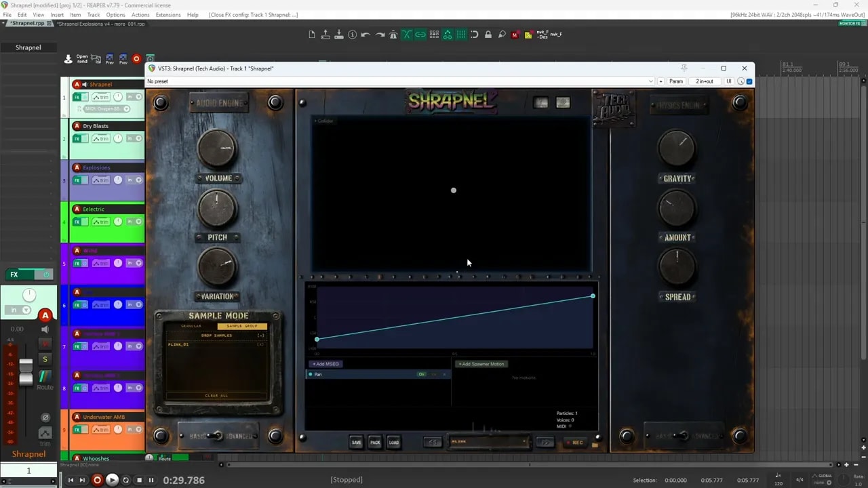This screenshot has width=868, height=488.
Task: Toggle the ripple editing grid icon
Action: point(434,35)
